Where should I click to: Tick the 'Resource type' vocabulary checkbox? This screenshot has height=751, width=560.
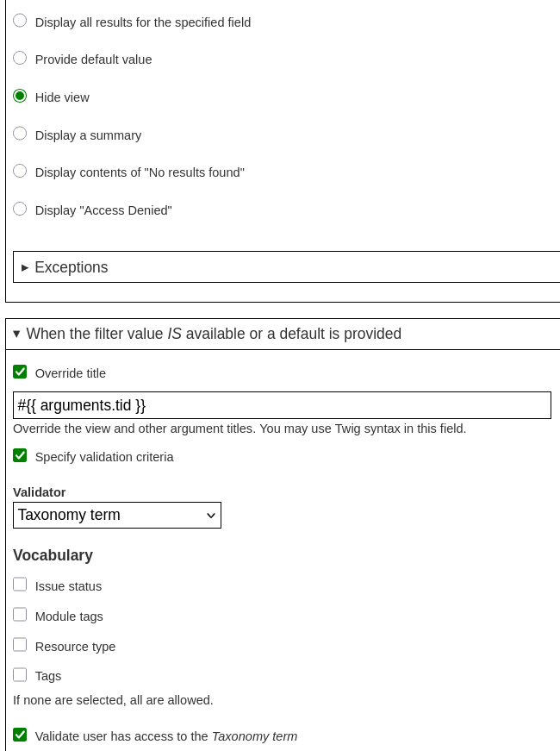[20, 645]
